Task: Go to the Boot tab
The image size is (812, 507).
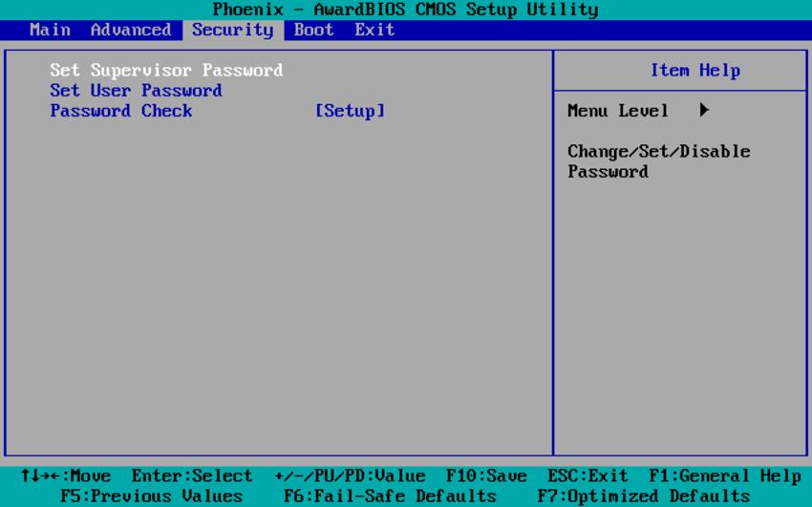Action: pos(314,30)
